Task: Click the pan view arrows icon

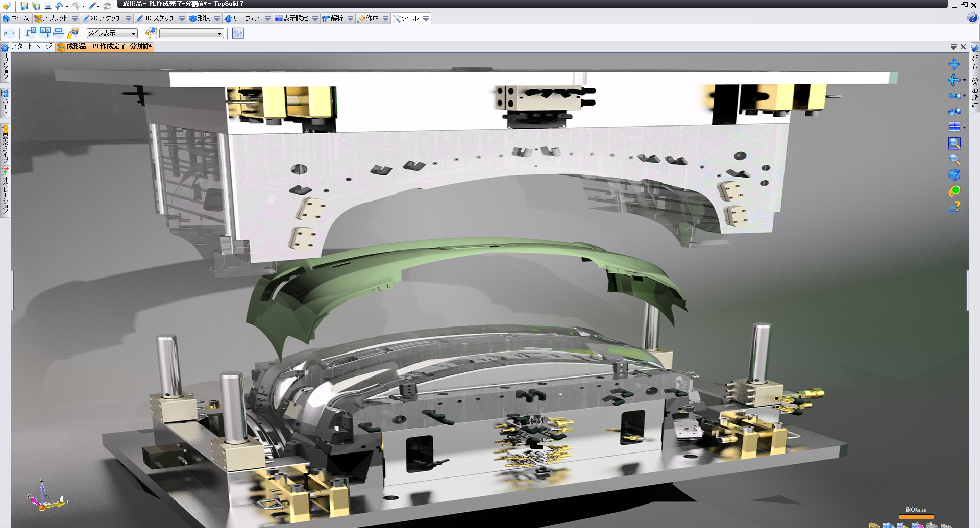Action: 953,64
